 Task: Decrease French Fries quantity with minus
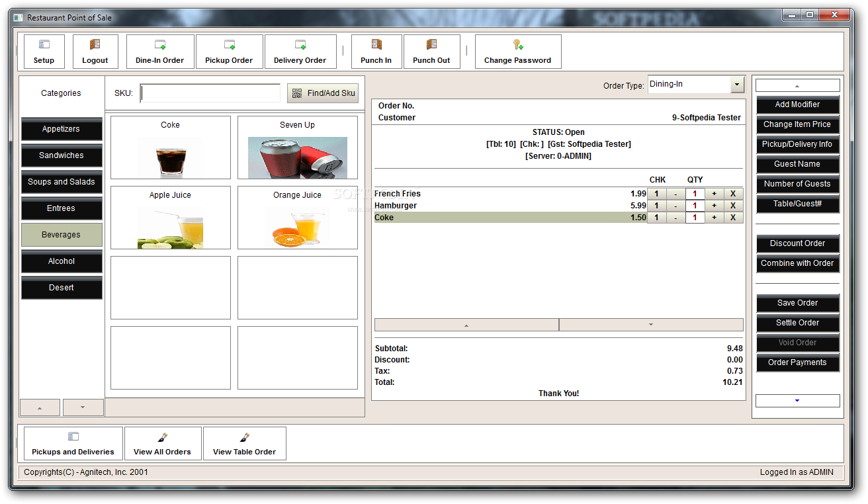click(675, 194)
